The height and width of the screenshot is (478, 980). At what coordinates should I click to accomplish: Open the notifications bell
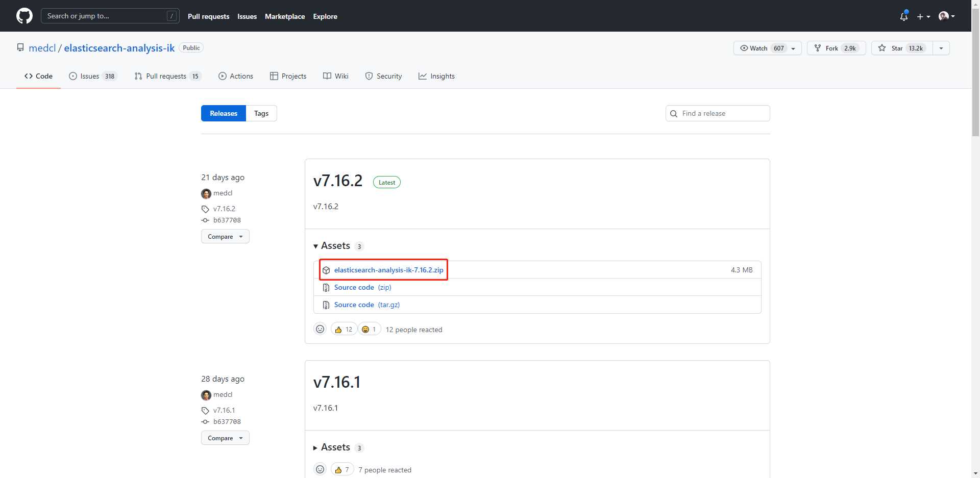coord(904,16)
